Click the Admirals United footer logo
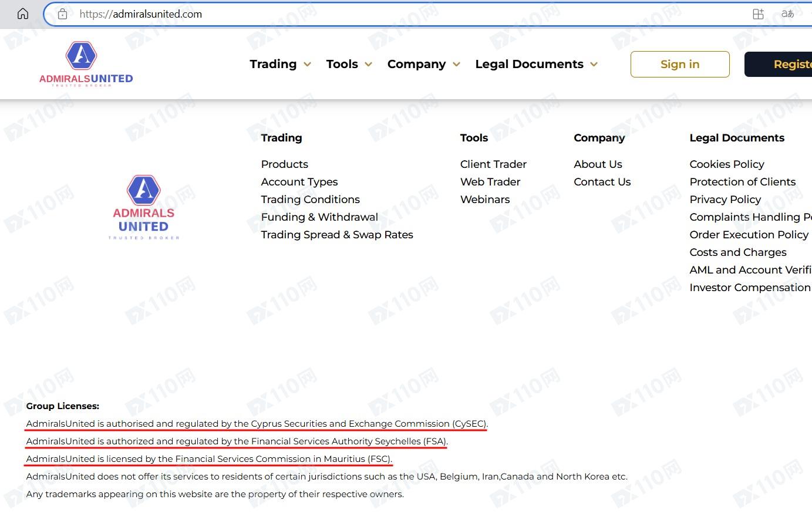Screen dimensions: 812x513 point(144,207)
